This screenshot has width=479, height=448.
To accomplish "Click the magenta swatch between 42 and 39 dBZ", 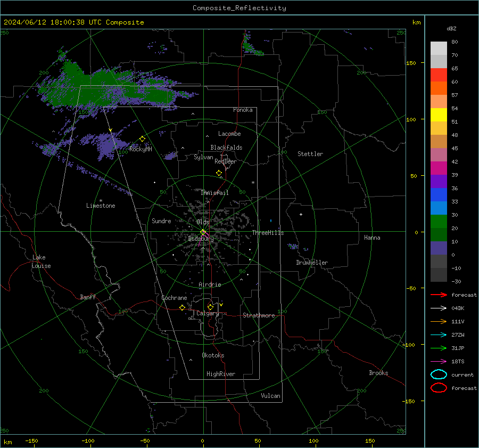I will pyautogui.click(x=439, y=168).
